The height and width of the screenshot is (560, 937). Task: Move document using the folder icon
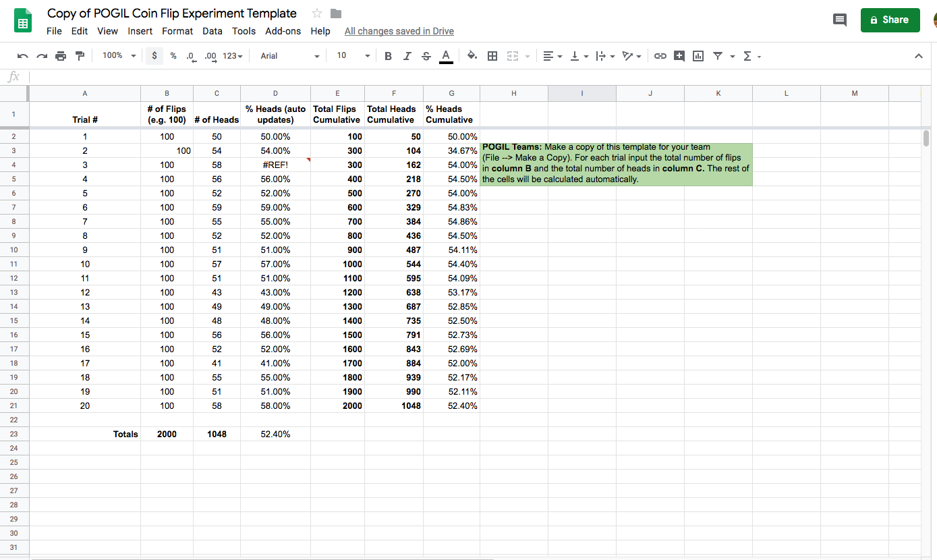point(336,13)
